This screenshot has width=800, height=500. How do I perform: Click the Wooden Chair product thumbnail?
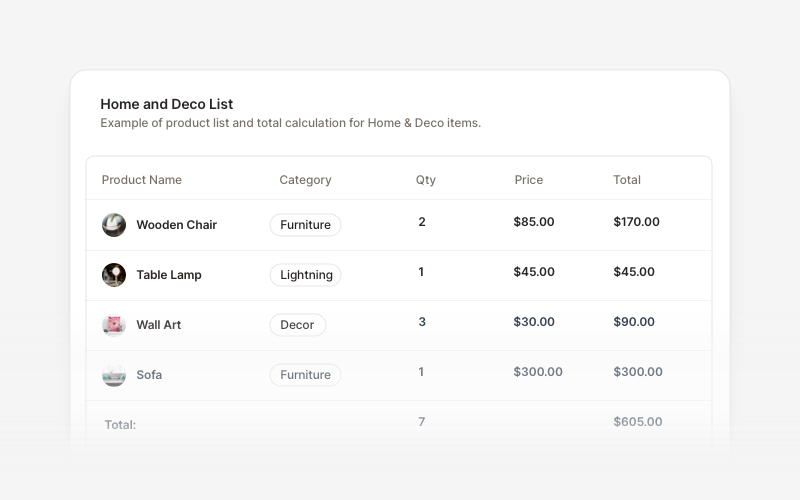pos(114,225)
